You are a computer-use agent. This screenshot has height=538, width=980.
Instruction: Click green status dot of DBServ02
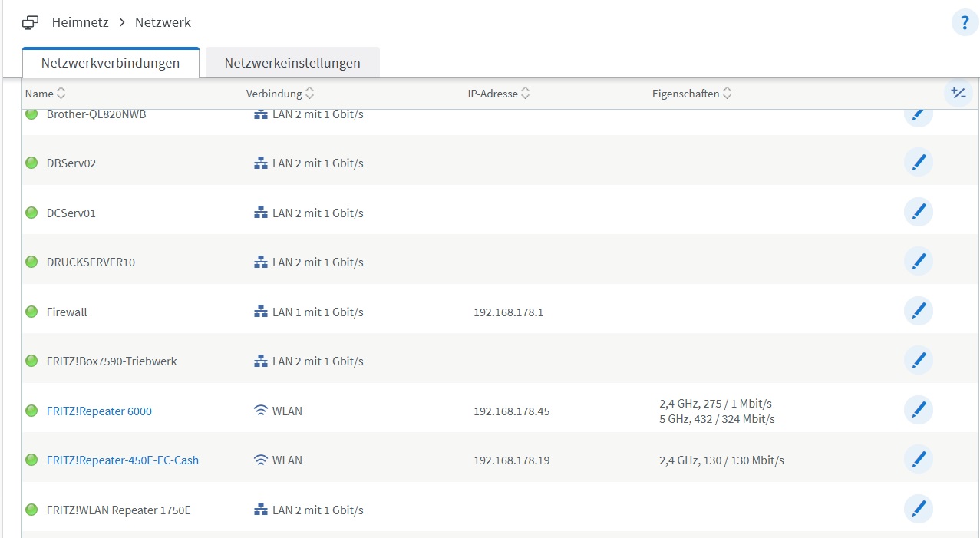(x=31, y=163)
